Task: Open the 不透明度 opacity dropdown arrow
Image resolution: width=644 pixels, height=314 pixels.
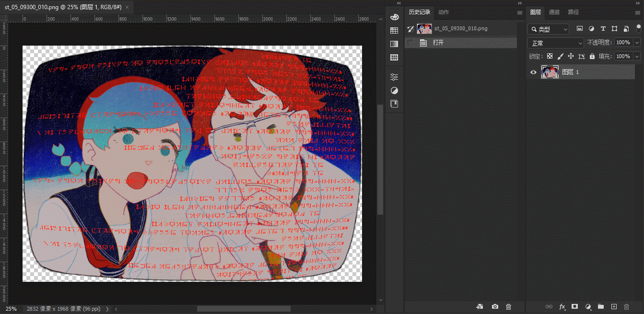Action: [637, 43]
